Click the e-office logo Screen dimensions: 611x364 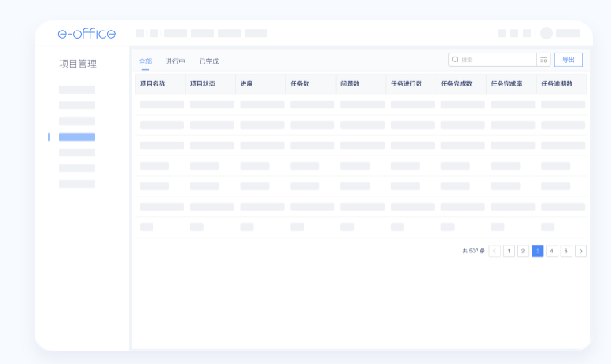click(86, 34)
